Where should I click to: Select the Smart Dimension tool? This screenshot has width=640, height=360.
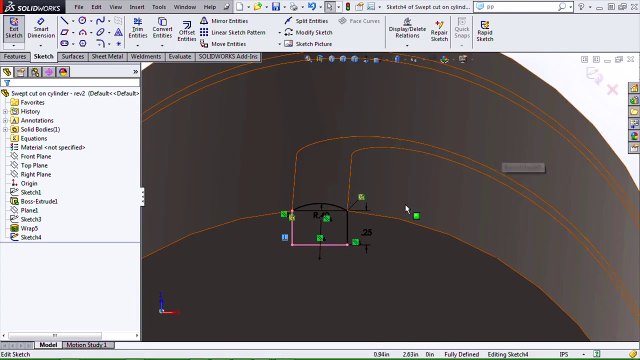(x=41, y=28)
